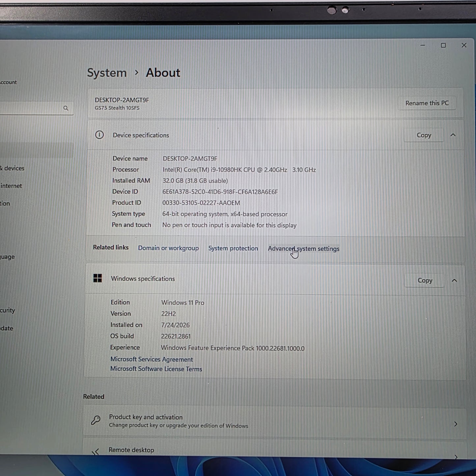Click the About breadcrumb heading
Image resolution: width=476 pixels, height=476 pixels.
[x=163, y=72]
